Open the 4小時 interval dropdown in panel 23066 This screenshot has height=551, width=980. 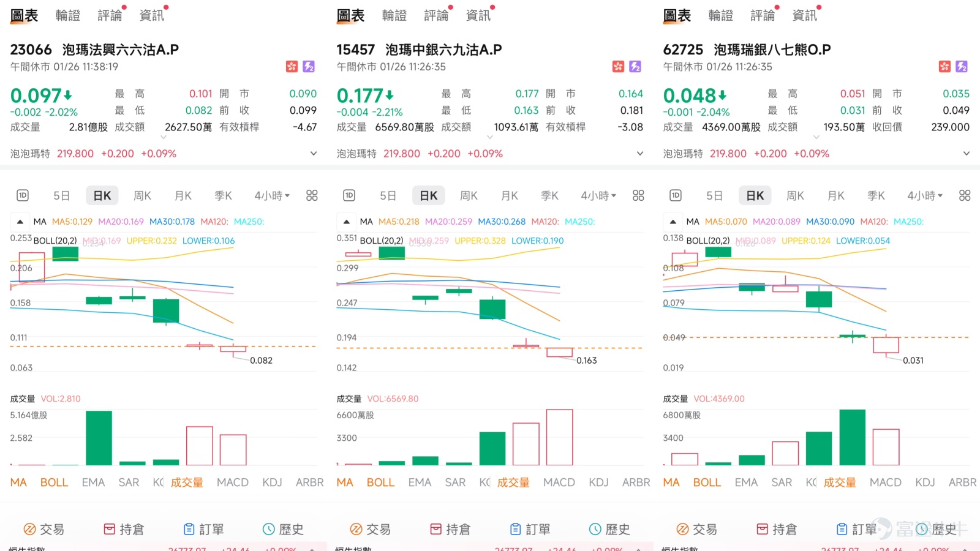pos(272,195)
